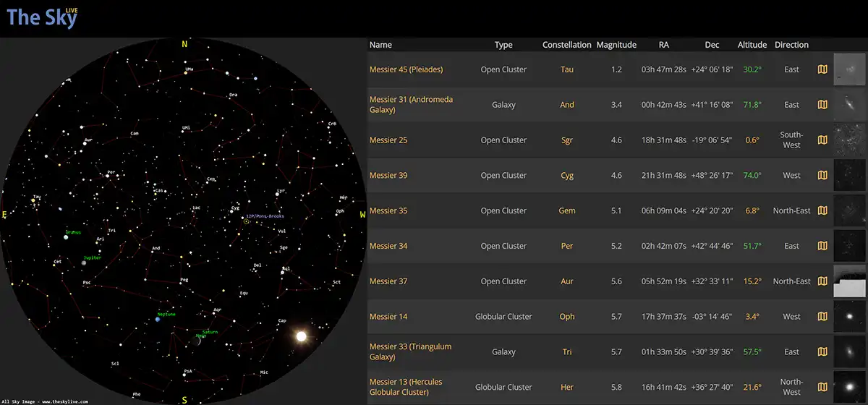Open the Messier 14 link
The image size is (868, 405).
pos(388,316)
